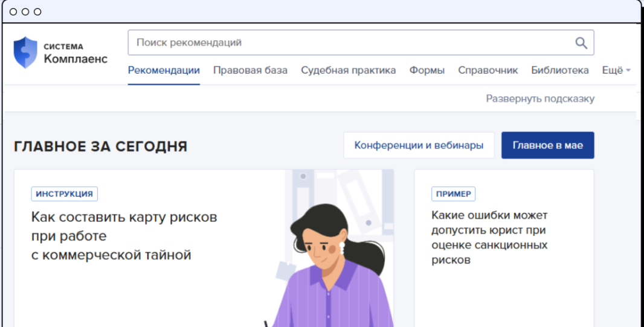
Task: Open the Судебная практика tab
Action: (349, 71)
